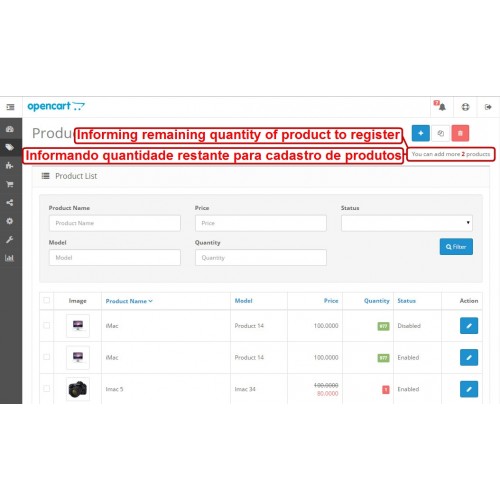
Task: Click the blue add product button
Action: [x=421, y=133]
